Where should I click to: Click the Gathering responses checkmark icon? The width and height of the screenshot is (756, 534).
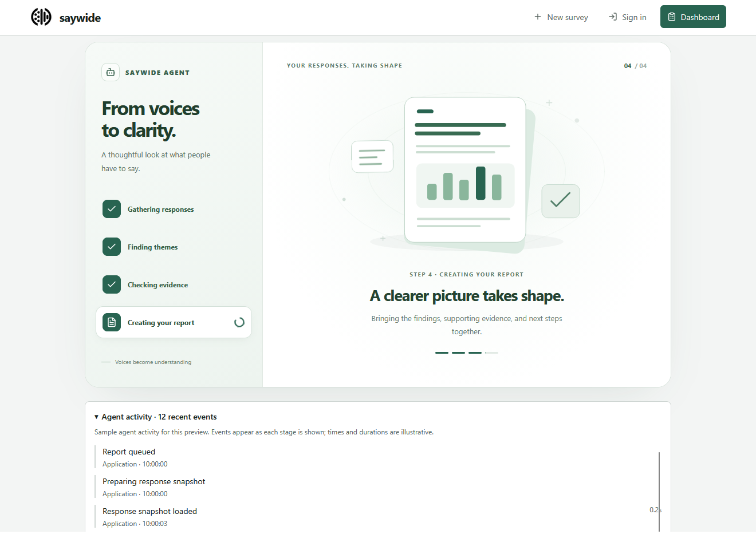[112, 209]
